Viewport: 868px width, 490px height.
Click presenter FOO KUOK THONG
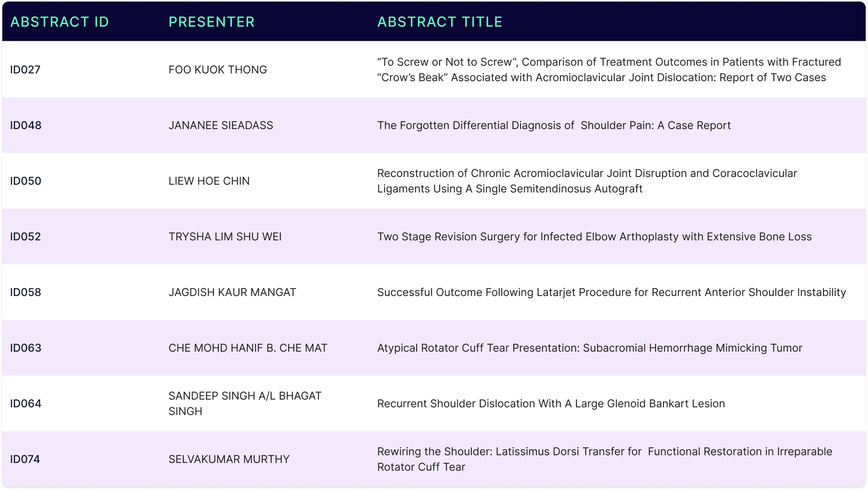[218, 70]
